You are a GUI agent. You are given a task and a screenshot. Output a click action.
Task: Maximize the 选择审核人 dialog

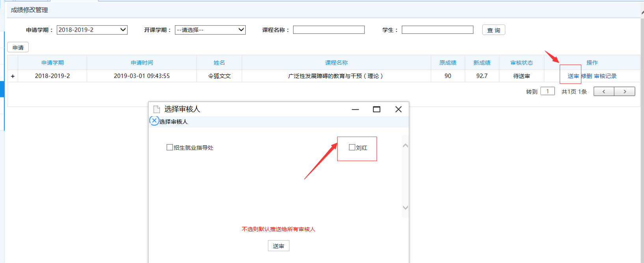[377, 109]
